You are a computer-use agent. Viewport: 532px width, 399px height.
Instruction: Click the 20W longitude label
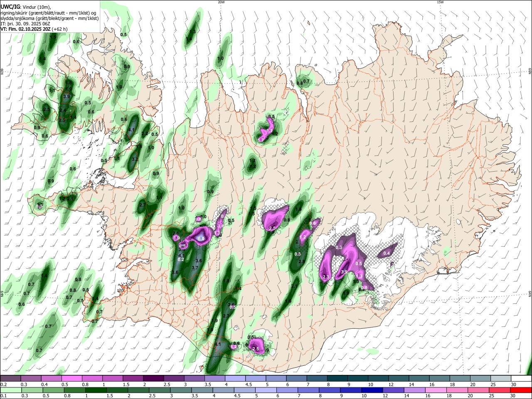221,2
